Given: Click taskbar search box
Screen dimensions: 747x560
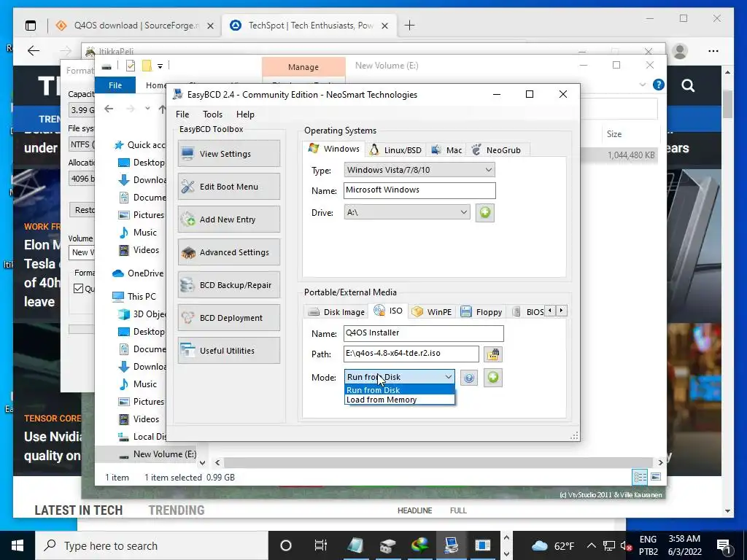Looking at the screenshot, I should tap(152, 545).
